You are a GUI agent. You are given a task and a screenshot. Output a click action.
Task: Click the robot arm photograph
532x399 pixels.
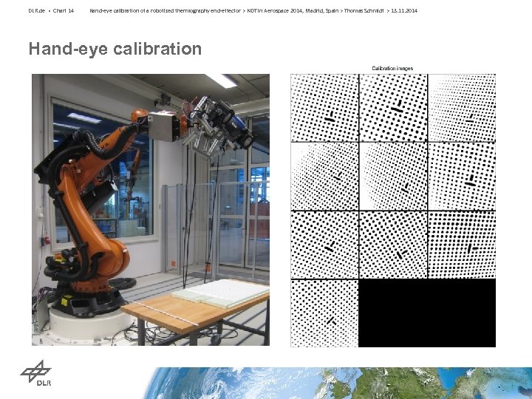pos(151,210)
